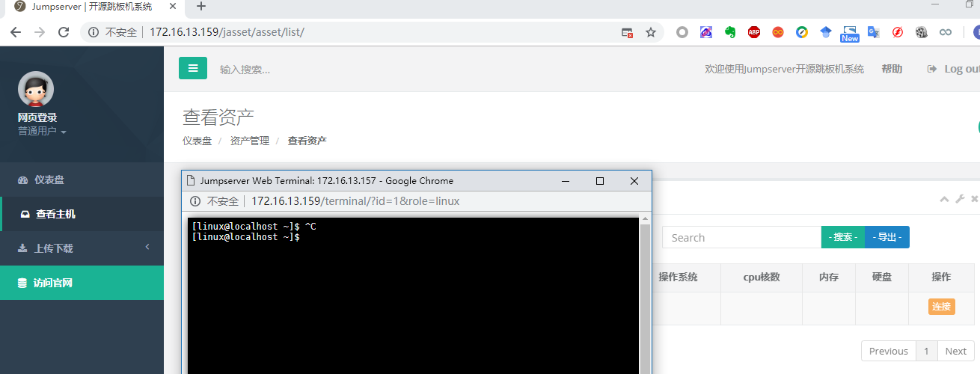Click the orange 连接 button
This screenshot has width=980, height=374.
click(942, 307)
